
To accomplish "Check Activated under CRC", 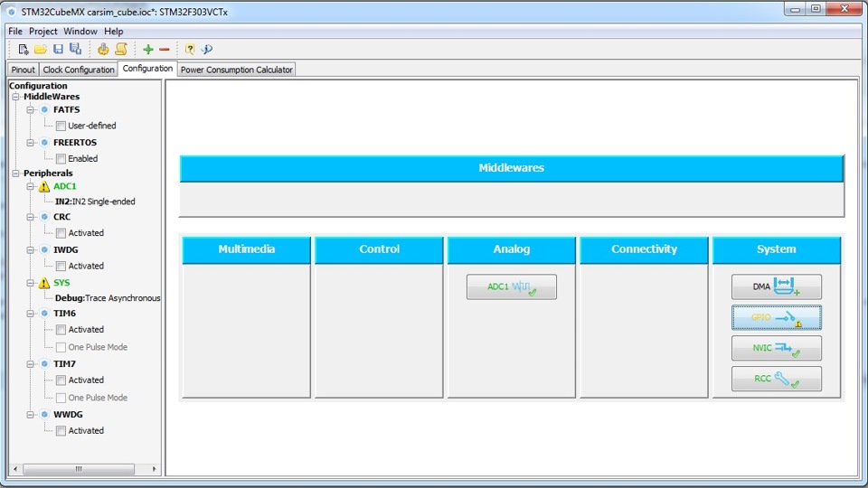I will click(x=61, y=233).
